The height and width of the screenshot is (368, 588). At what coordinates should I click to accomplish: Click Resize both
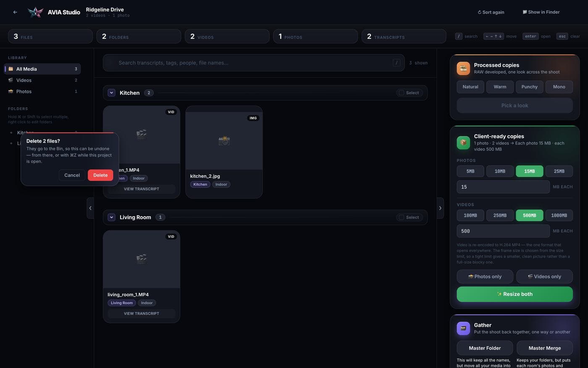click(514, 294)
